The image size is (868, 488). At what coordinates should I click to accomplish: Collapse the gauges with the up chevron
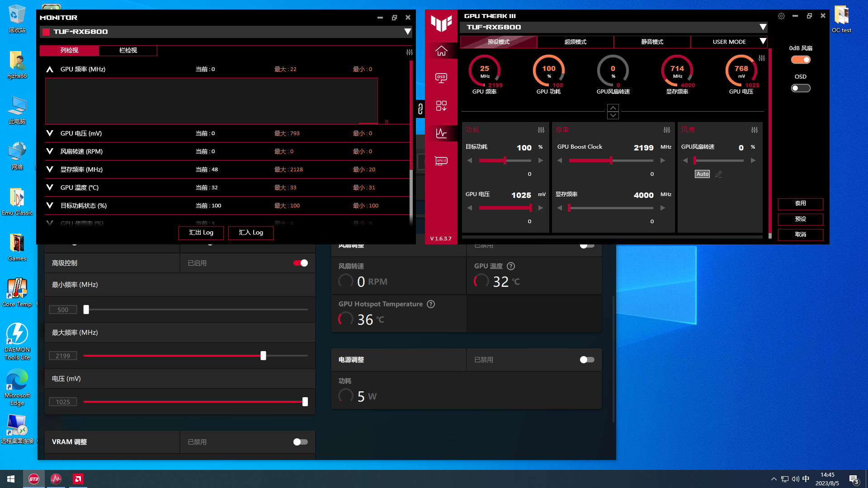point(613,108)
